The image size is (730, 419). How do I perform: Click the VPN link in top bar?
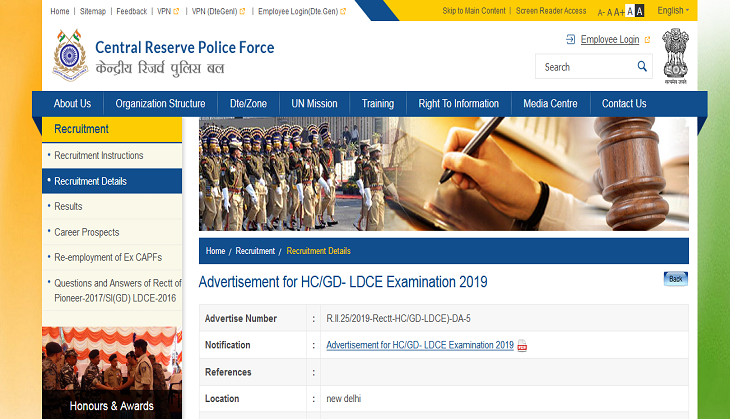pos(164,11)
